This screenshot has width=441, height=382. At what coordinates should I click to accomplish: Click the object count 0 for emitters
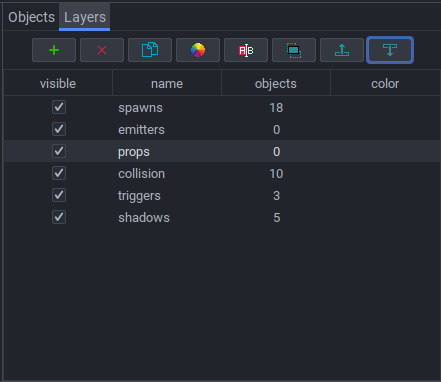[x=277, y=130]
